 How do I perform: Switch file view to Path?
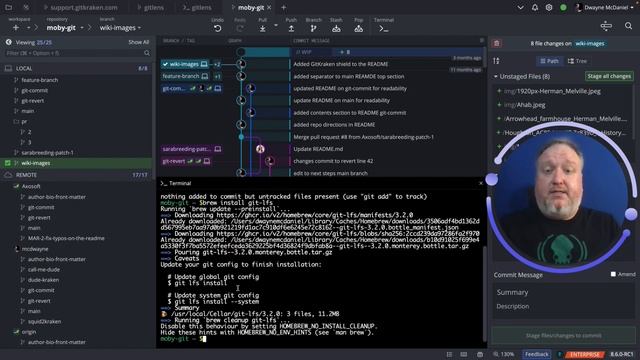(549, 61)
